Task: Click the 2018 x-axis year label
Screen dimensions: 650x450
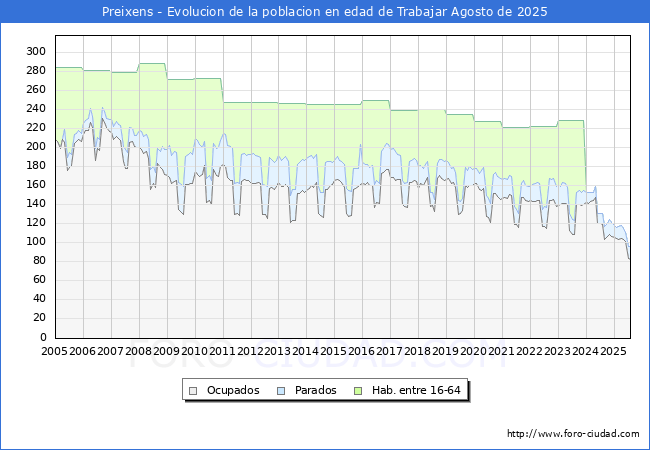Action: click(x=417, y=351)
